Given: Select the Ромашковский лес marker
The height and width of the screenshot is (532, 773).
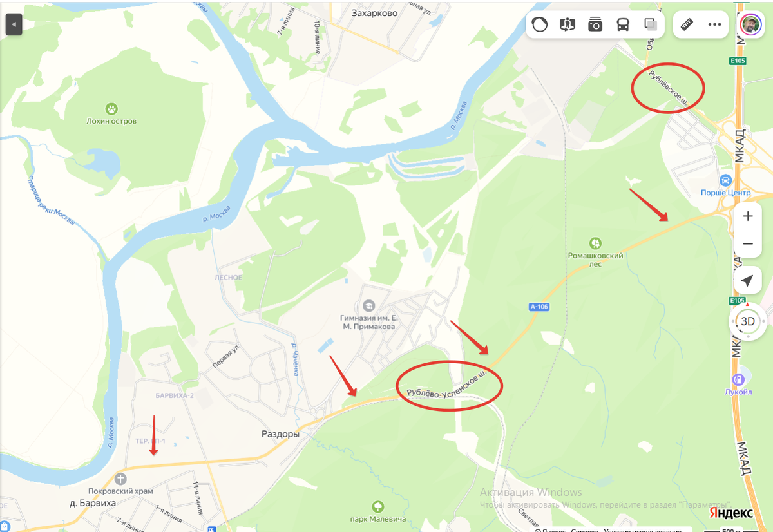Looking at the screenshot, I should click(596, 243).
